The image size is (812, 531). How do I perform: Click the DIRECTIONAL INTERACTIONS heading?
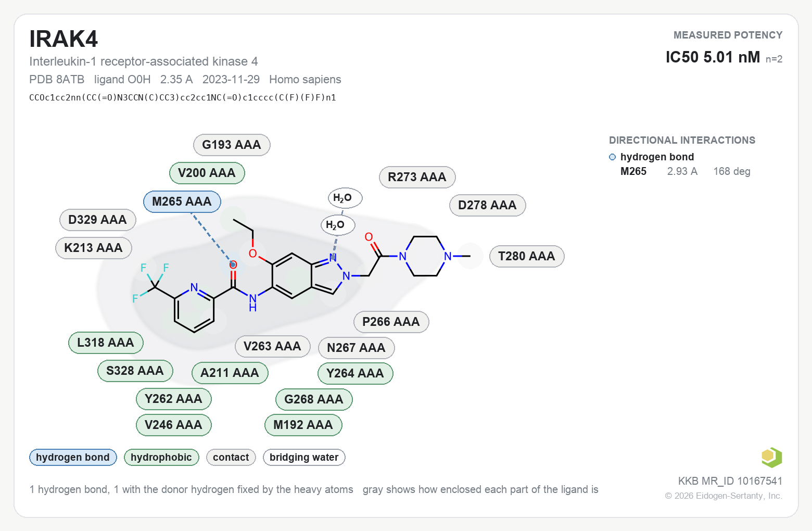[682, 140]
